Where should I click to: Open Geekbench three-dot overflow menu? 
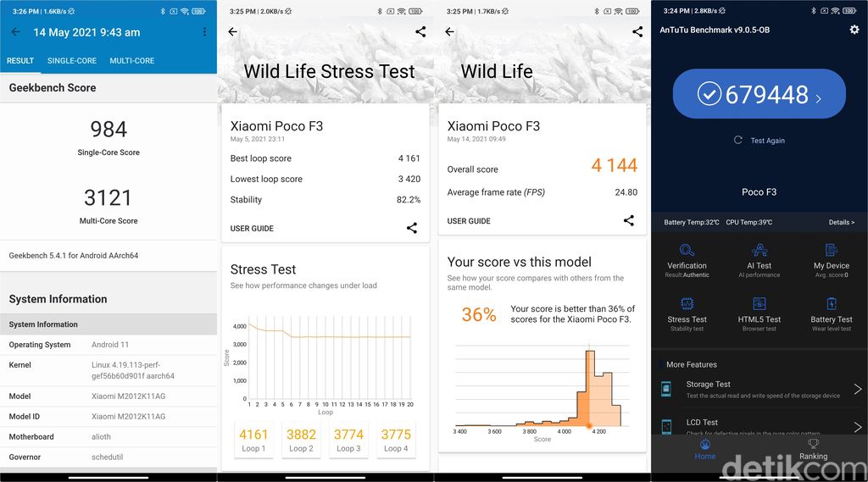(x=205, y=32)
